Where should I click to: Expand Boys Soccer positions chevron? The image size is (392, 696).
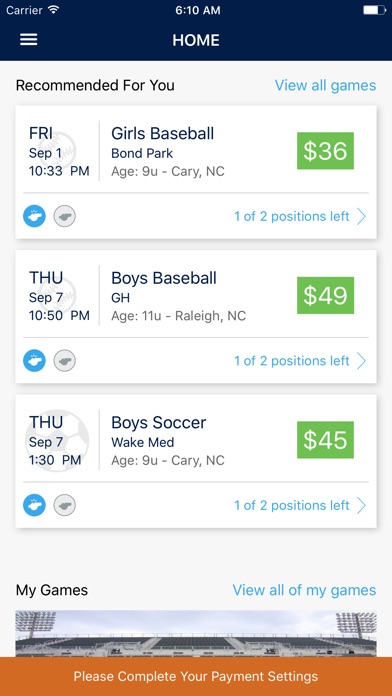[361, 506]
